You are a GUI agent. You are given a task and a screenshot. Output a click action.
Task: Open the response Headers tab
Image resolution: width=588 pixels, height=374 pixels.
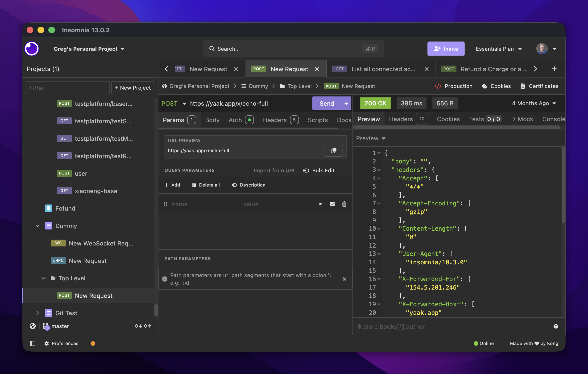408,119
